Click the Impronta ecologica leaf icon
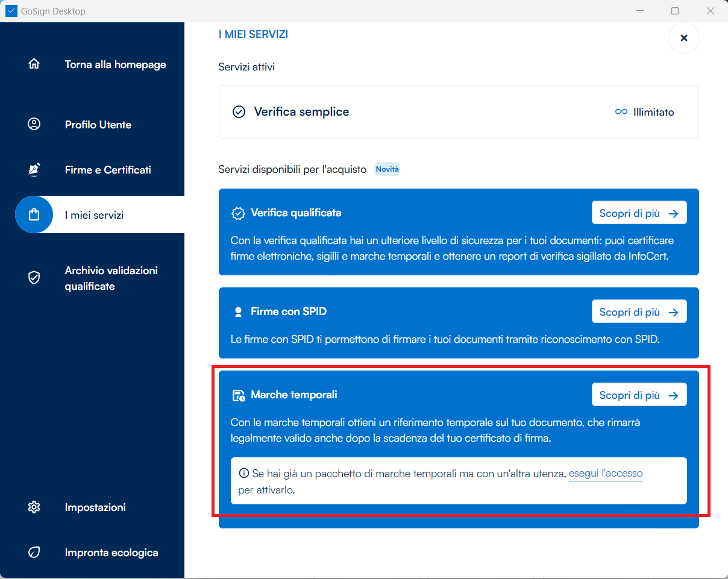 click(34, 552)
